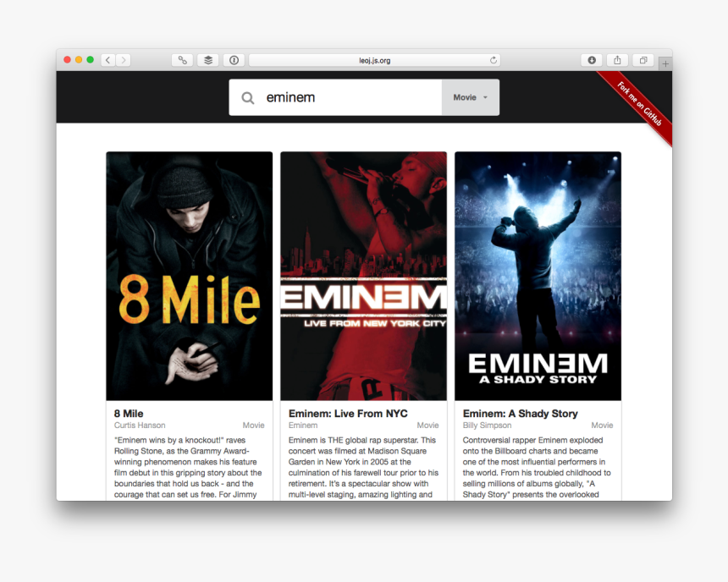728x582 pixels.
Task: Click the download icon in the browser toolbar
Action: pos(590,60)
